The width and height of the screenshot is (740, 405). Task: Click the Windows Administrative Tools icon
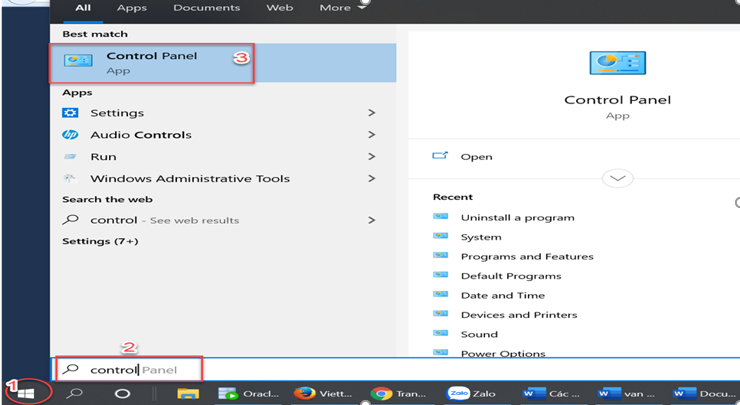click(x=70, y=178)
